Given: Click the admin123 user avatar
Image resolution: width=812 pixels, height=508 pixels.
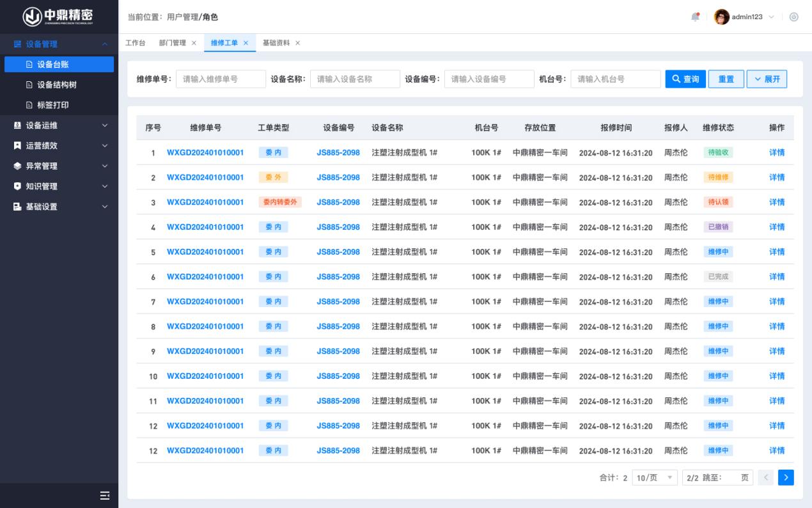Looking at the screenshot, I should tap(722, 17).
